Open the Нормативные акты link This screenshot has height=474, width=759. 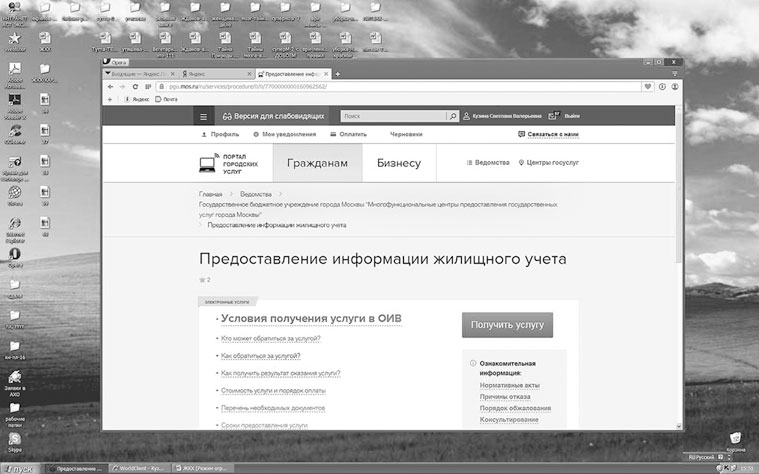click(511, 384)
